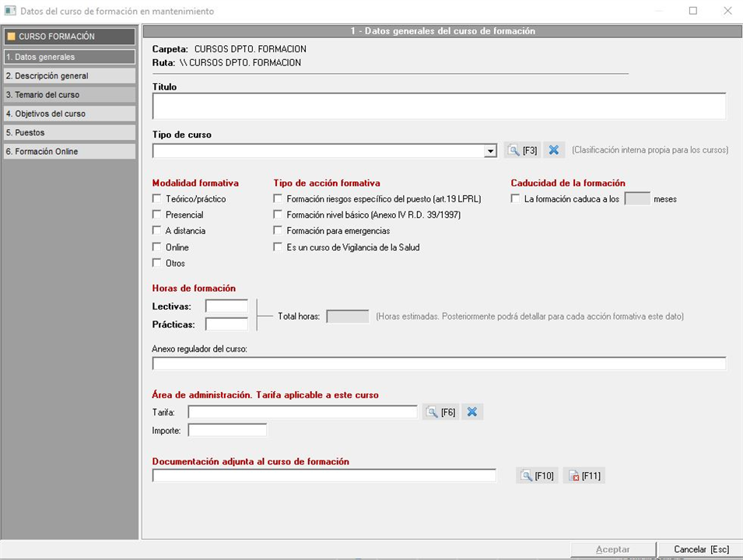Enable the Teórico/práctico checkbox
Viewport: 743px width, 560px height.
(157, 199)
